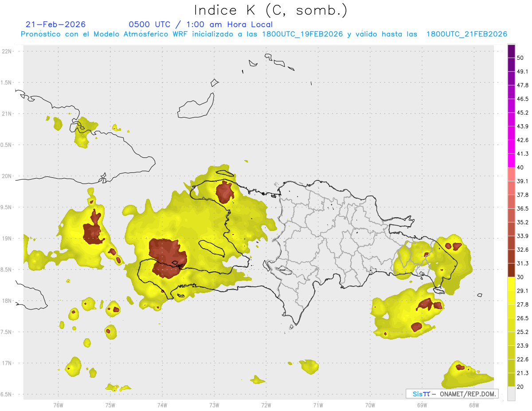The image size is (532, 411).
Task: Click the '21N' latitude label
Action: (x=7, y=114)
